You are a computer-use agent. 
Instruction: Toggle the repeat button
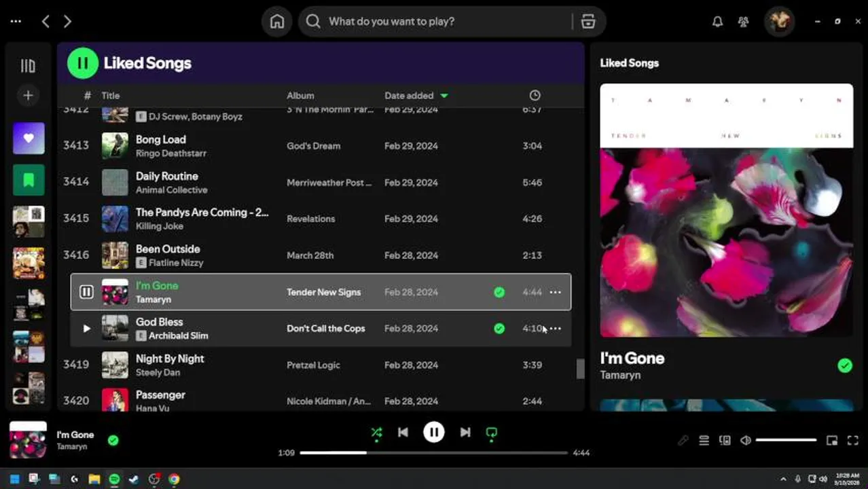pos(492,433)
